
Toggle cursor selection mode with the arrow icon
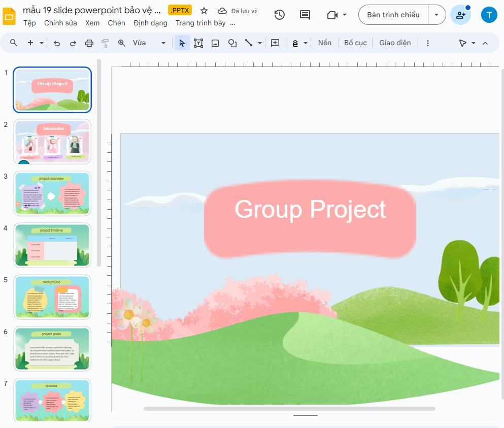(x=182, y=43)
